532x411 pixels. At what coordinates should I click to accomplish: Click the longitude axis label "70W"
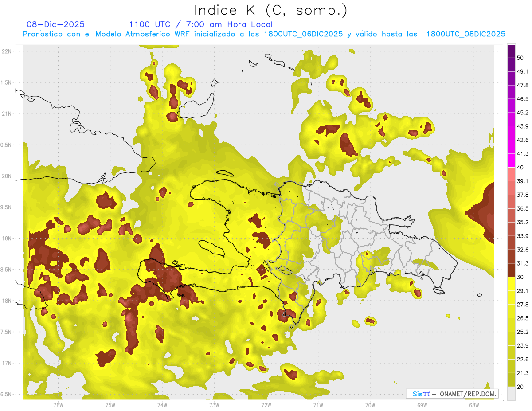pos(370,405)
